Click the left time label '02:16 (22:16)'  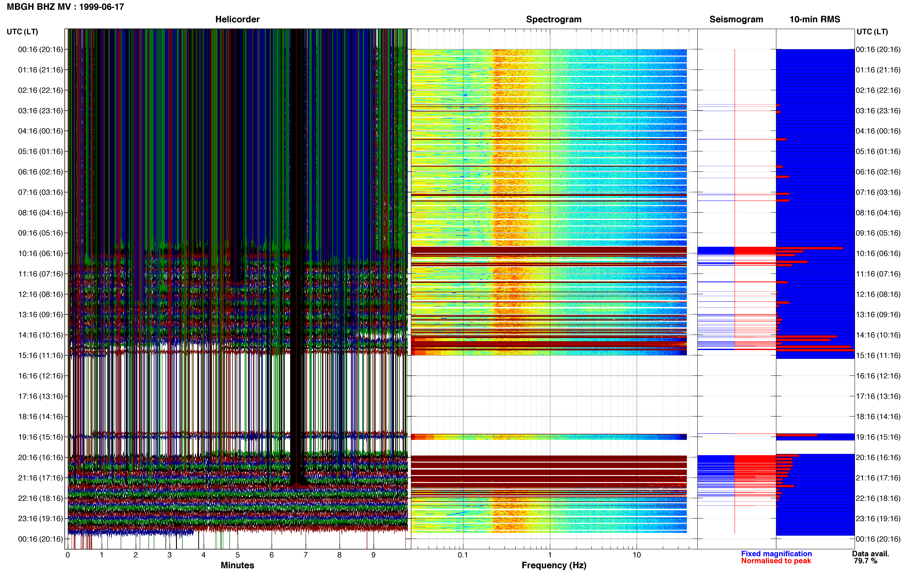41,90
